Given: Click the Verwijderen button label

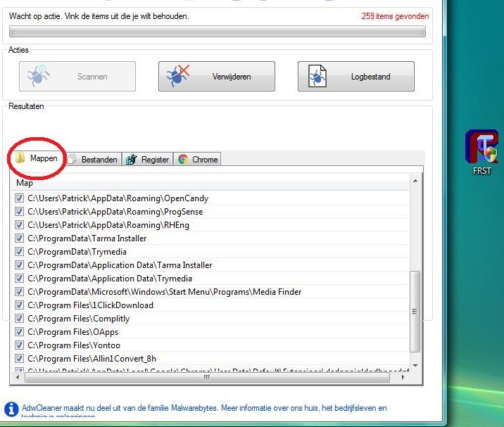Looking at the screenshot, I should click(x=232, y=77).
